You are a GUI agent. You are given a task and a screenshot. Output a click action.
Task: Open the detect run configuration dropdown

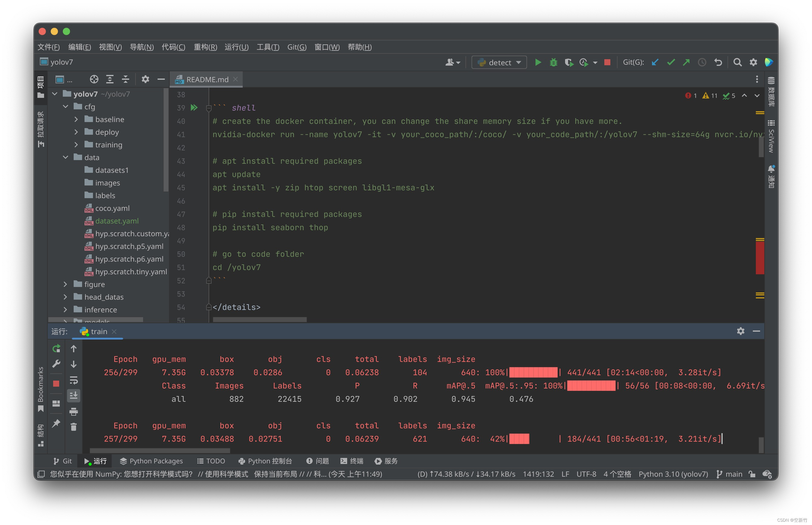[499, 63]
